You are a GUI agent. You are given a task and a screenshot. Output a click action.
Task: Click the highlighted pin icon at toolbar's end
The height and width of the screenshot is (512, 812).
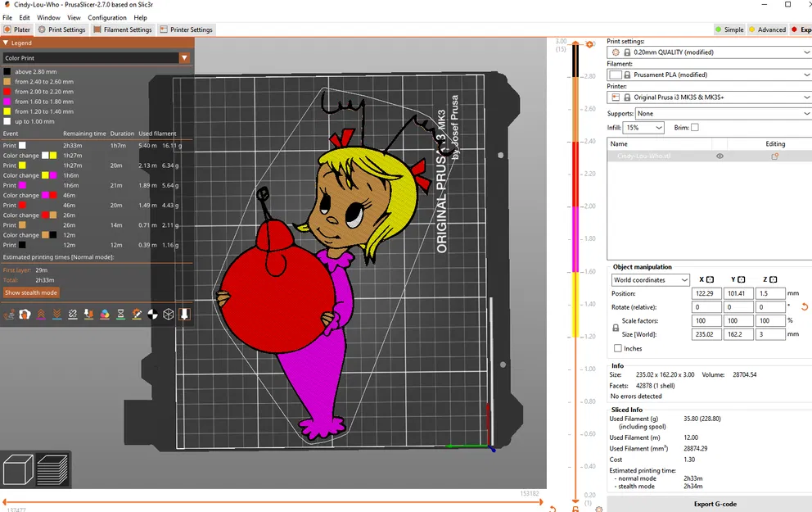coord(185,314)
